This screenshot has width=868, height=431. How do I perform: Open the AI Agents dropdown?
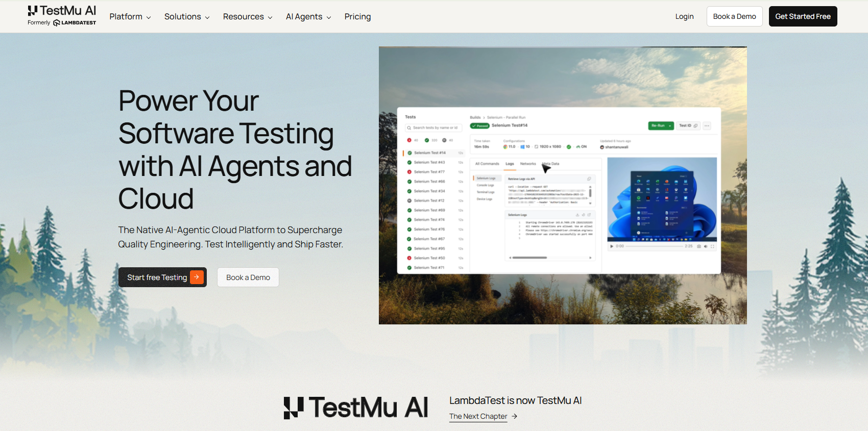pyautogui.click(x=308, y=17)
